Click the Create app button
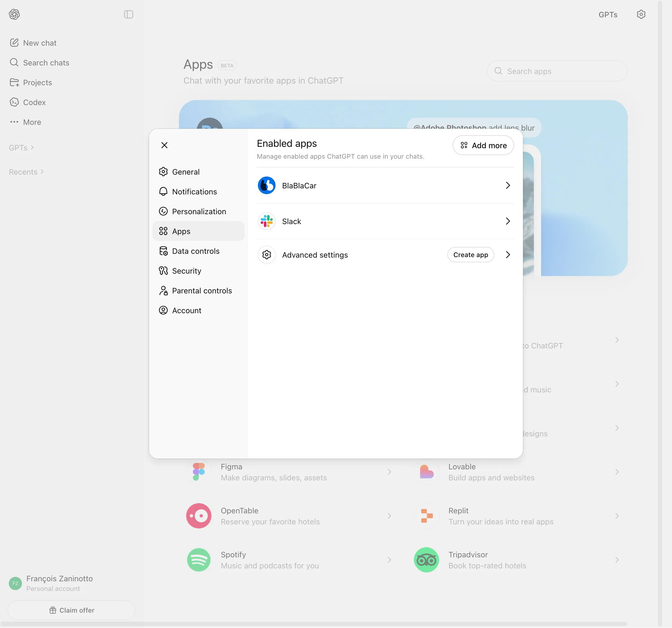This screenshot has height=628, width=672. coord(470,255)
